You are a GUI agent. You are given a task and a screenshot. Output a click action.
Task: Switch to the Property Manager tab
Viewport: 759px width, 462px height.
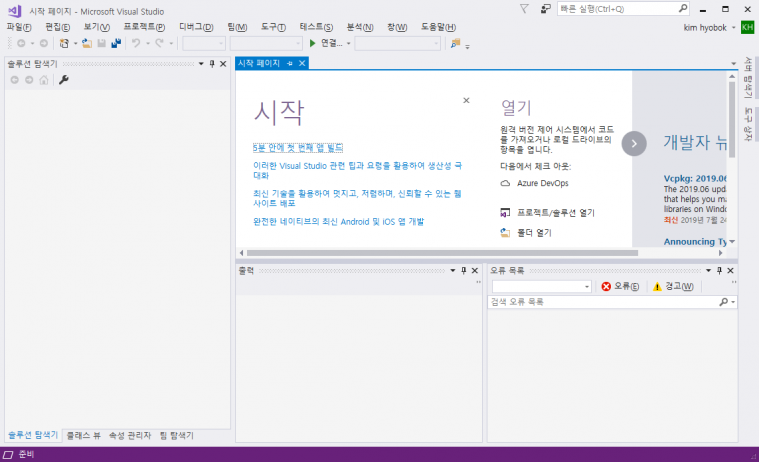[x=130, y=435]
